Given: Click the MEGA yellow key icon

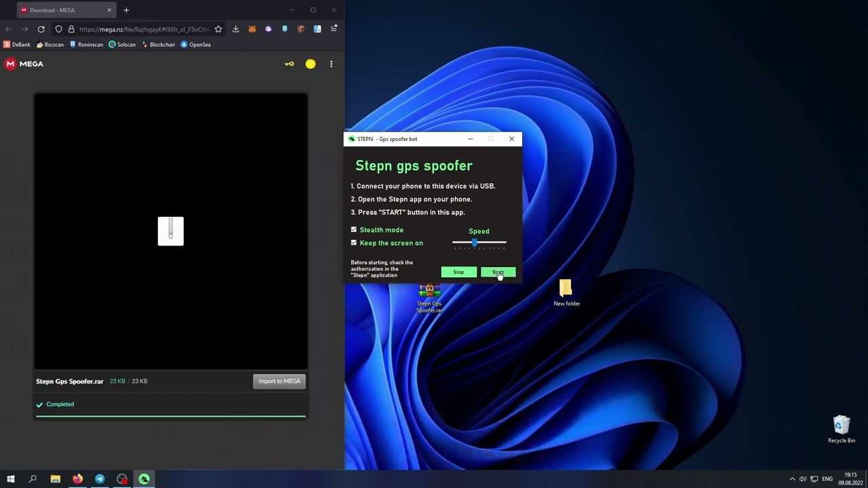Looking at the screenshot, I should (290, 64).
